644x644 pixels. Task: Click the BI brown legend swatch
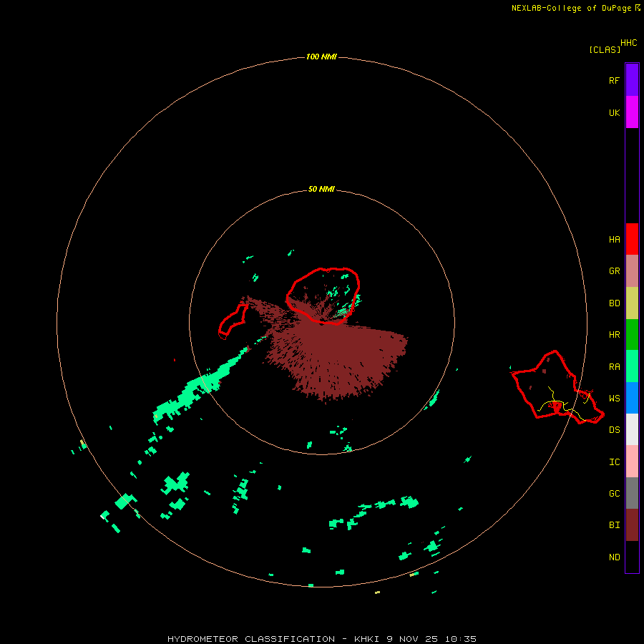point(632,525)
